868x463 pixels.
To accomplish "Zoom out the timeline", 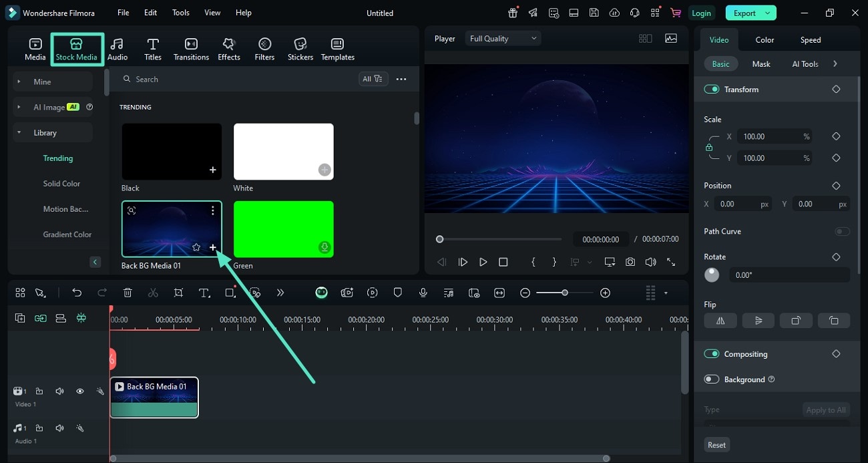I will pos(525,293).
